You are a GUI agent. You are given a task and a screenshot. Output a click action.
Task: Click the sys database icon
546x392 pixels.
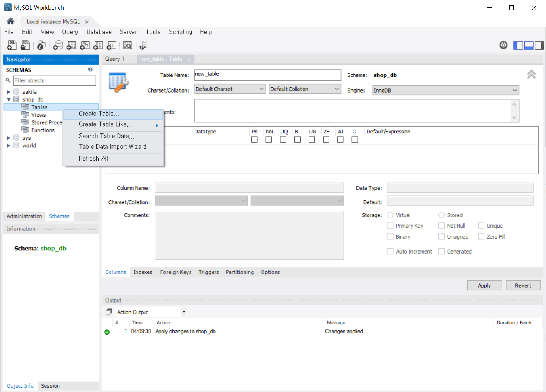tap(16, 137)
